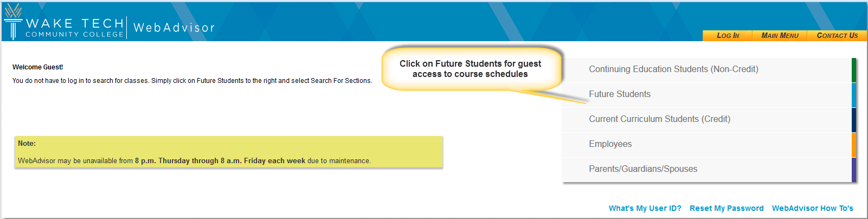Click the Wake Tech torch logo icon
Screen dimensions: 868x219
pos(13,21)
